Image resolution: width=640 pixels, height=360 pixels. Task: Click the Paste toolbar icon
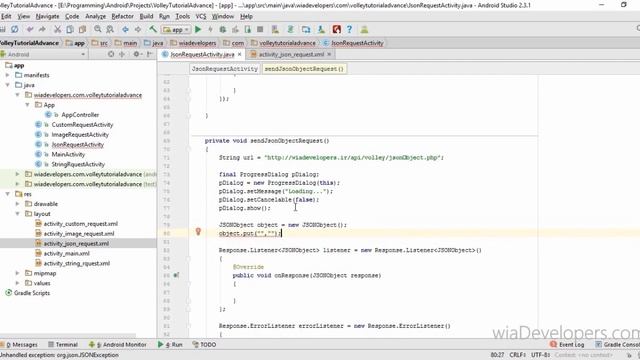tap(82, 29)
